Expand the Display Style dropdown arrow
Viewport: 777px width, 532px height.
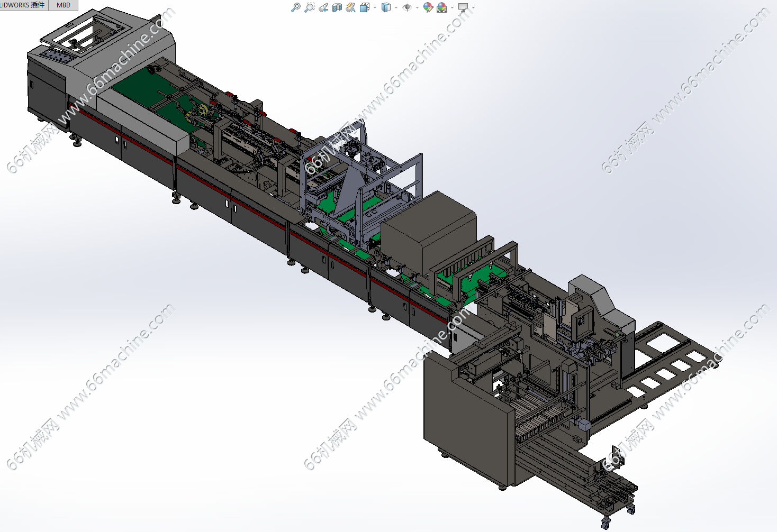coord(396,7)
